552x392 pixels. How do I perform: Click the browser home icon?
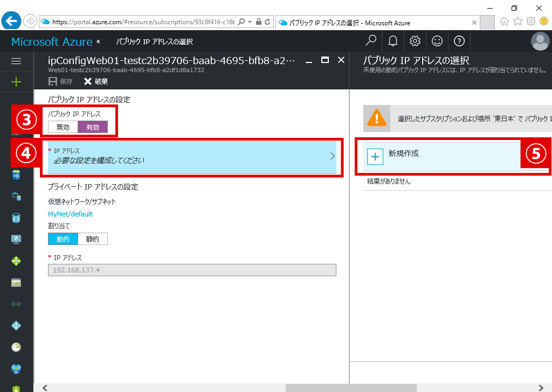tap(505, 22)
